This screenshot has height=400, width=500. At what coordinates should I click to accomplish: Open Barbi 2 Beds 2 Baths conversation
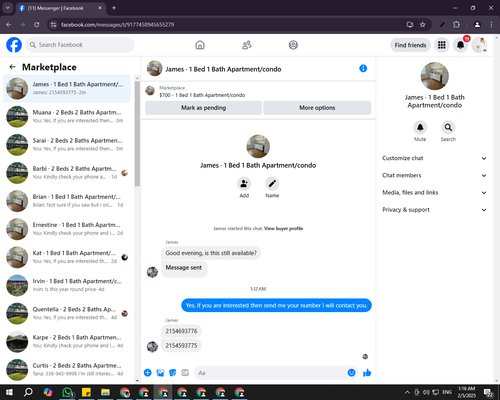coord(67,173)
